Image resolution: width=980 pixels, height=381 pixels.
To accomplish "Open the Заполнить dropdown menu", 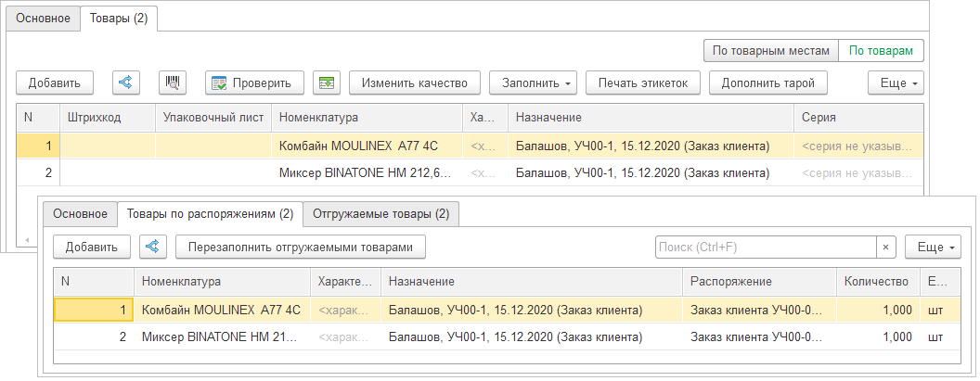I will [533, 83].
